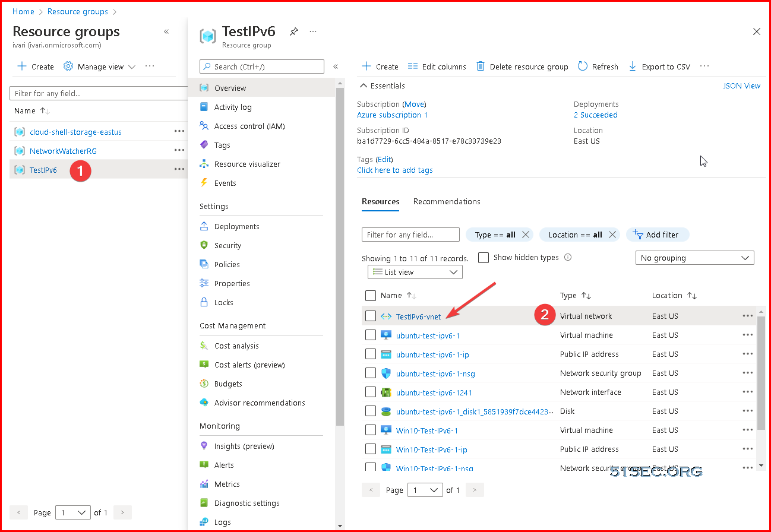The image size is (771, 532).
Task: Check the disk resource row checkbox
Action: (371, 411)
